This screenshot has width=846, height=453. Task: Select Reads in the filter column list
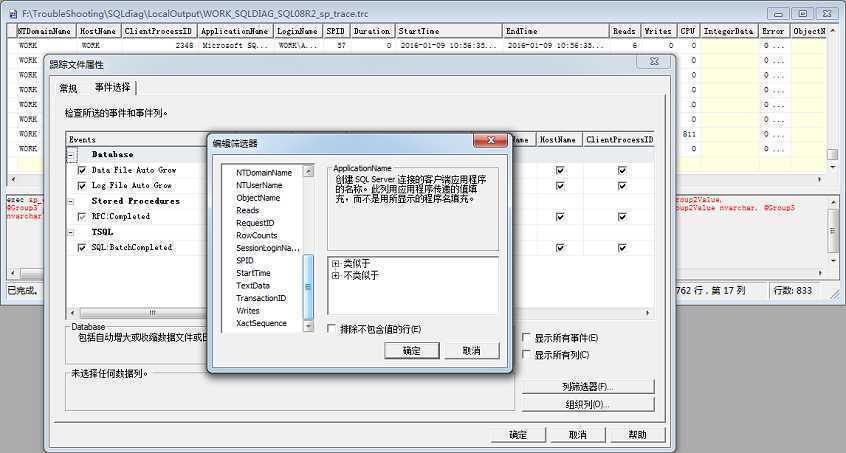(x=248, y=210)
